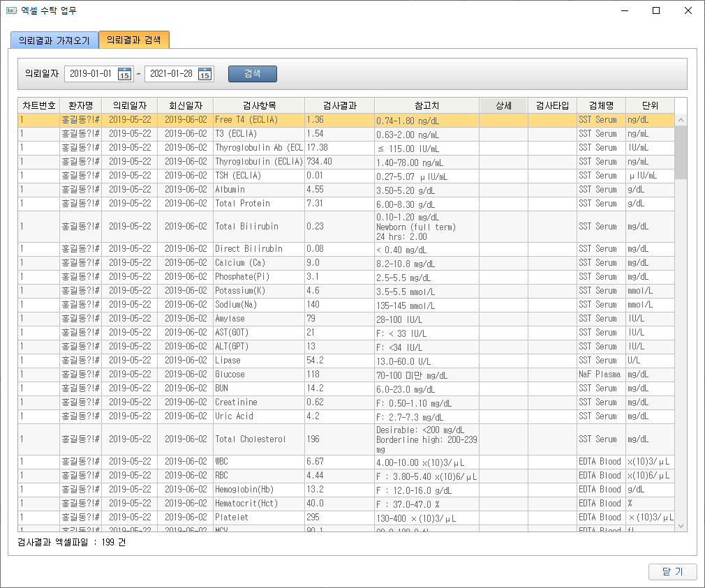The width and height of the screenshot is (705, 588).
Task: Open the start date calendar picker icon
Action: coord(125,74)
